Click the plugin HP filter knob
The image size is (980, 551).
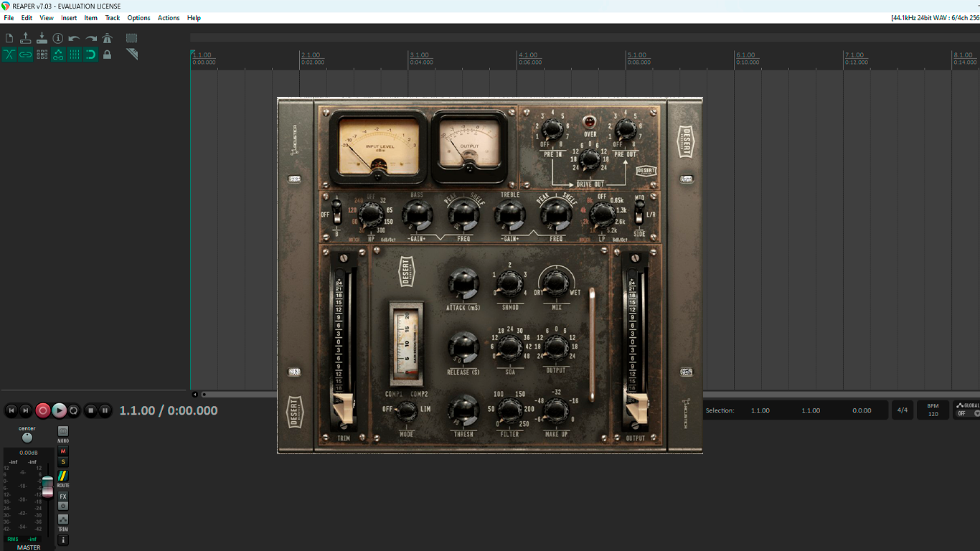pyautogui.click(x=371, y=214)
